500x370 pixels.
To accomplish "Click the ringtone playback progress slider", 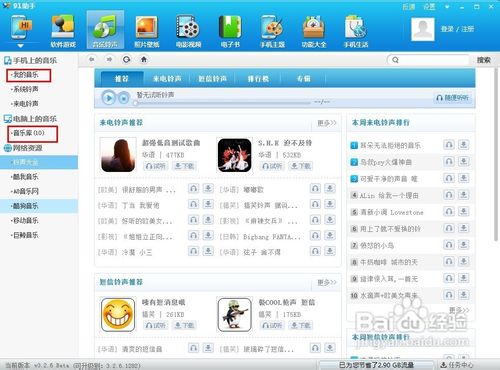I will [222, 103].
